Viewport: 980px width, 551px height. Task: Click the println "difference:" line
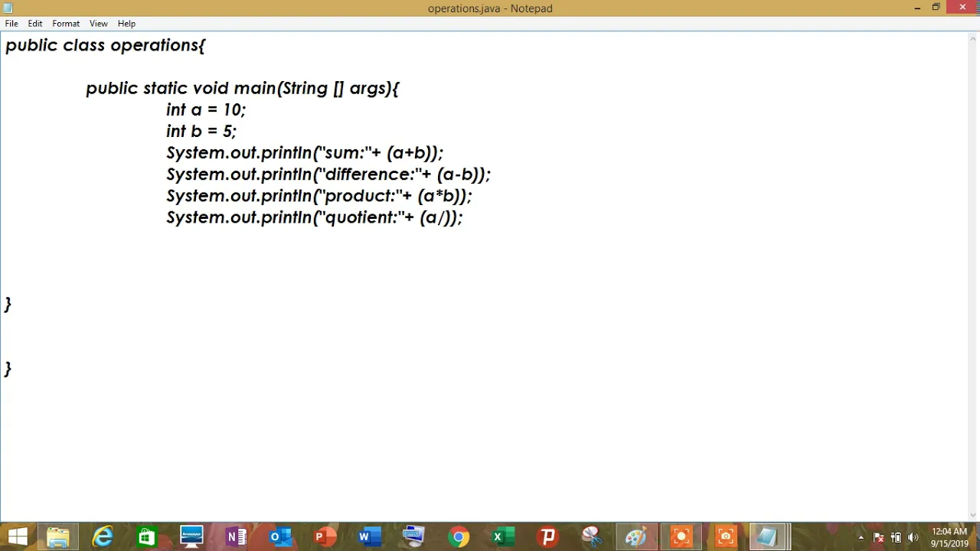point(328,174)
